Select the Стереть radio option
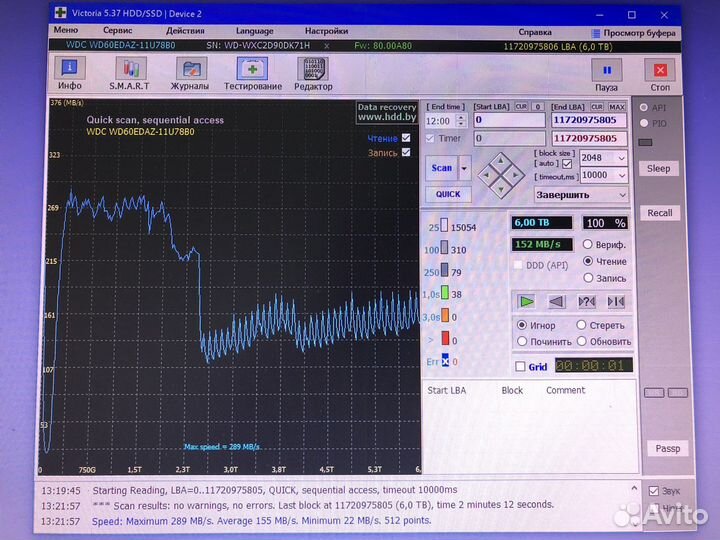The image size is (720, 540). pyautogui.click(x=581, y=325)
